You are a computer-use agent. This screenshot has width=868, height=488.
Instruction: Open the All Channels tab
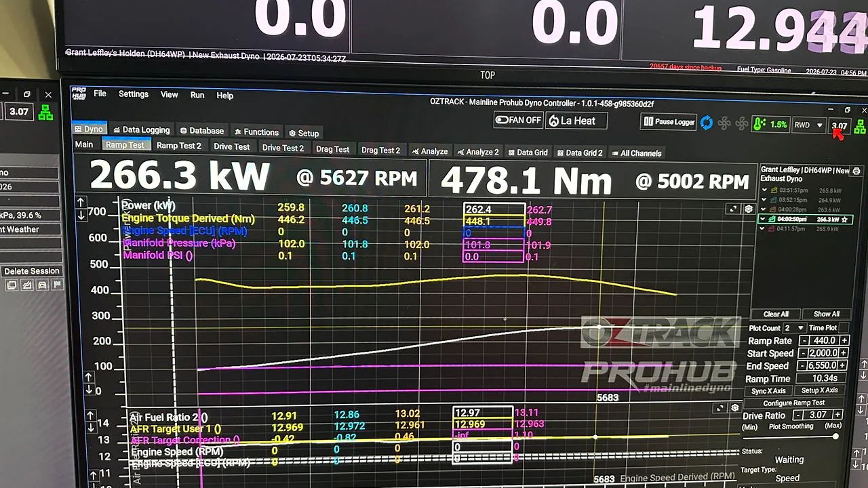pos(636,153)
